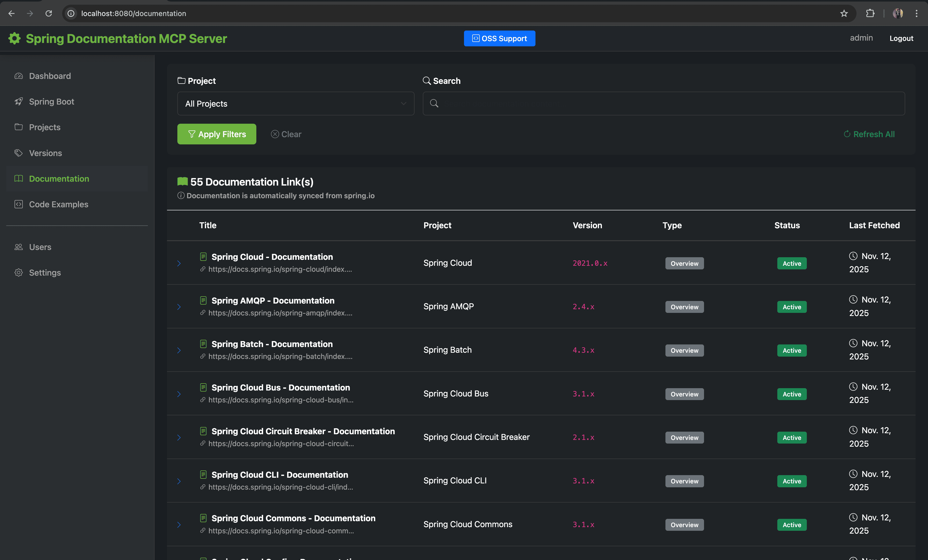This screenshot has width=928, height=560.
Task: Open the browser extensions puzzle icon
Action: (870, 13)
